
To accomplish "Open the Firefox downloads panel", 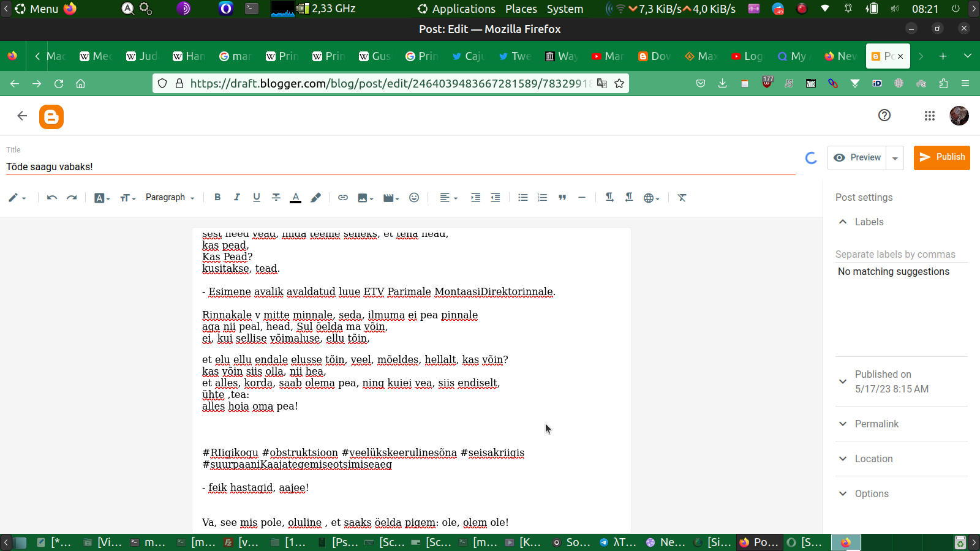I will point(723,83).
